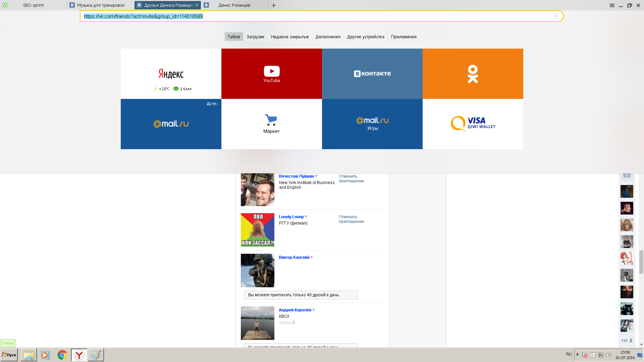Click the Яндекс weather +21°C widget

pyautogui.click(x=160, y=89)
